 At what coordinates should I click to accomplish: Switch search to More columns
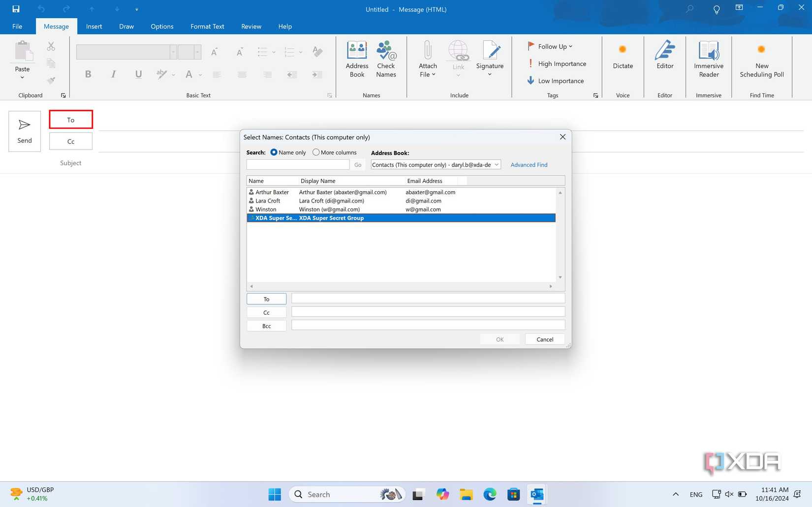[x=315, y=152]
